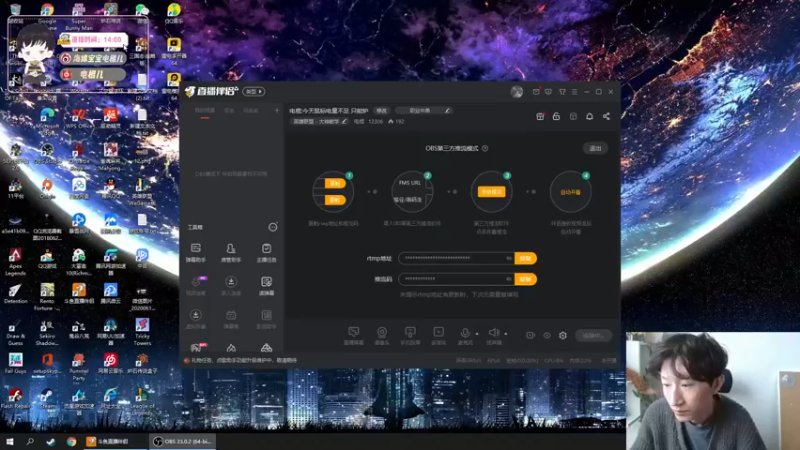Copy the rtmp地址 with the orange button

tap(526, 259)
